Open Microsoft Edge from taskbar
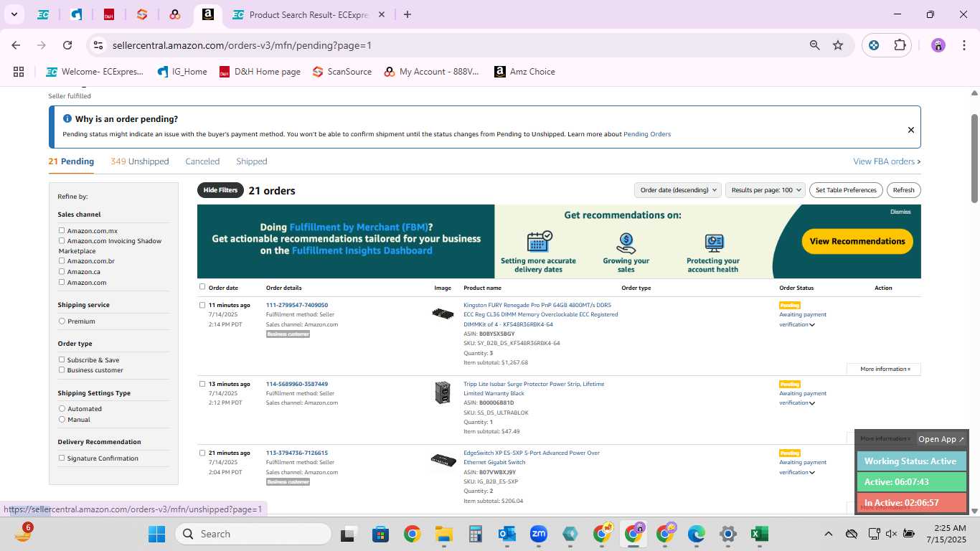 (697, 534)
